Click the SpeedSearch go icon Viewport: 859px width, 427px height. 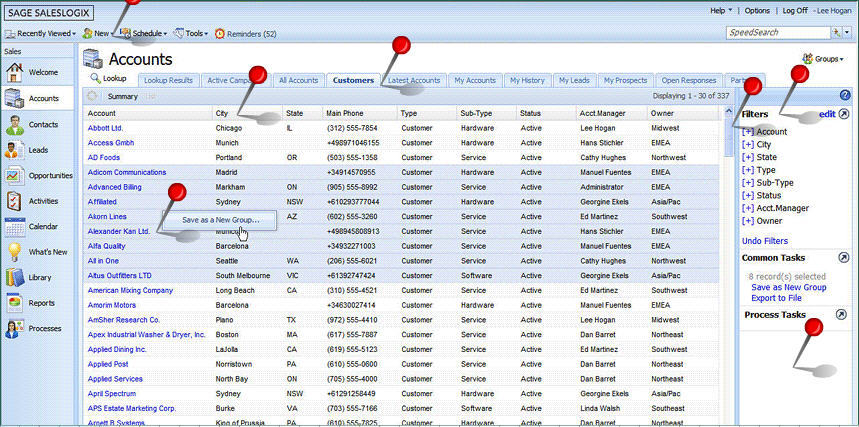coord(837,32)
